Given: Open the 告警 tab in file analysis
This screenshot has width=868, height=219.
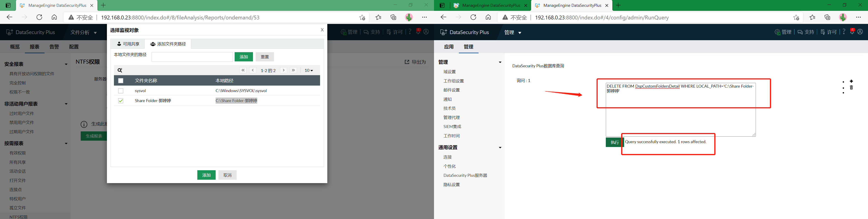Looking at the screenshot, I should [54, 47].
